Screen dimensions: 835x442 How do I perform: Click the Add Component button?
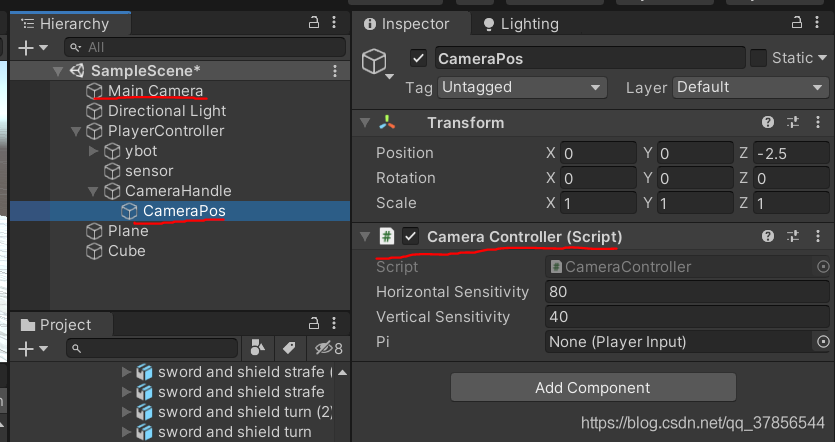pos(593,388)
